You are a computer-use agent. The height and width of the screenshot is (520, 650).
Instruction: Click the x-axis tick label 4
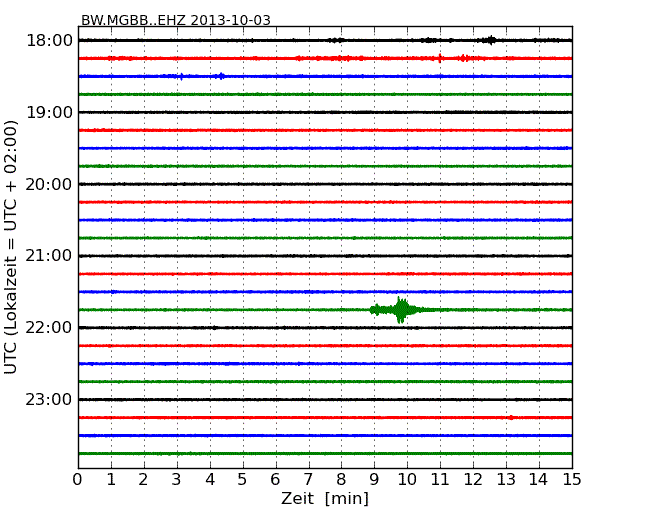pos(210,480)
